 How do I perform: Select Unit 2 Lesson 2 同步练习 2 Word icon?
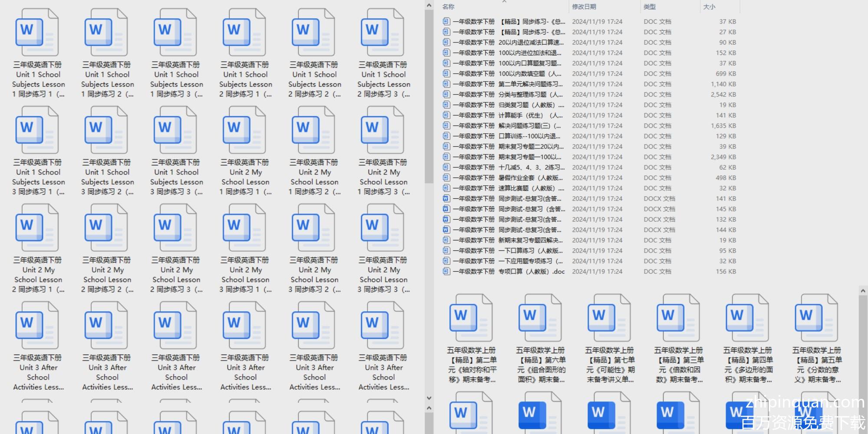pyautogui.click(x=106, y=228)
